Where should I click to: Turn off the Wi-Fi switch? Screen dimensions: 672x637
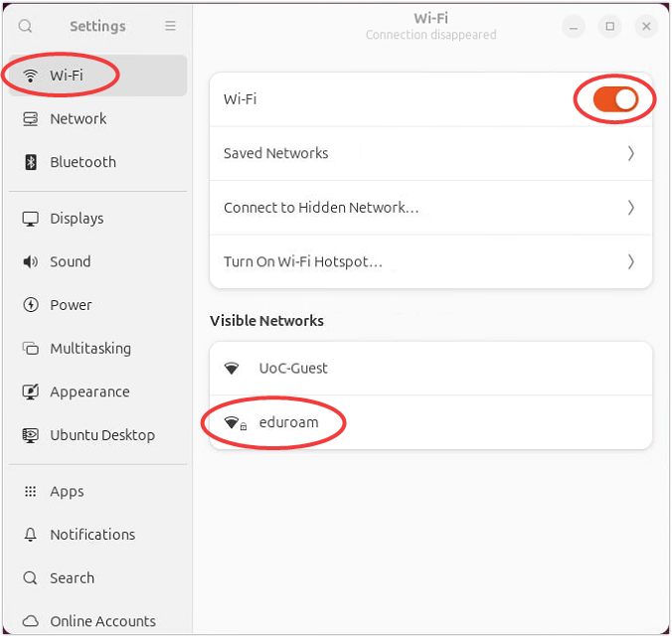coord(614,99)
